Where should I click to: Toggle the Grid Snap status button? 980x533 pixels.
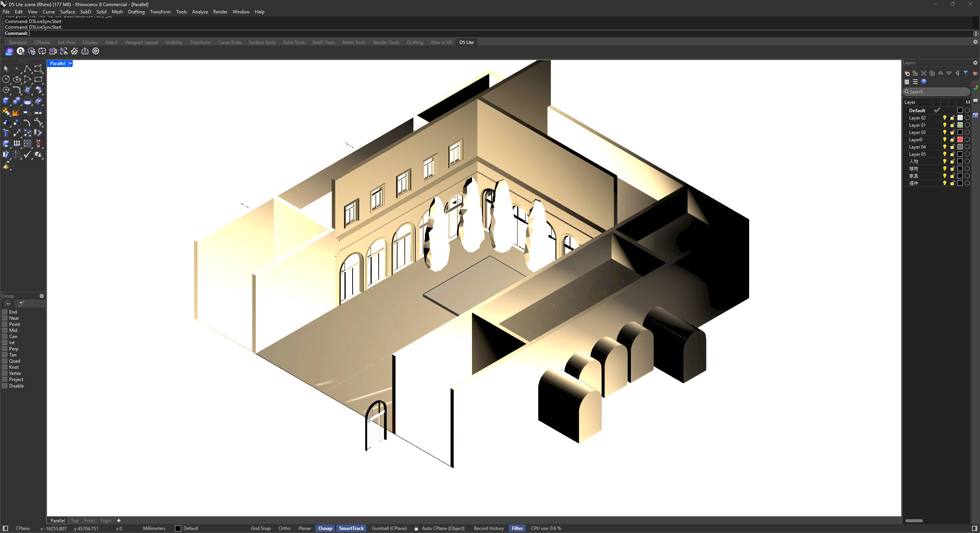[x=261, y=528]
